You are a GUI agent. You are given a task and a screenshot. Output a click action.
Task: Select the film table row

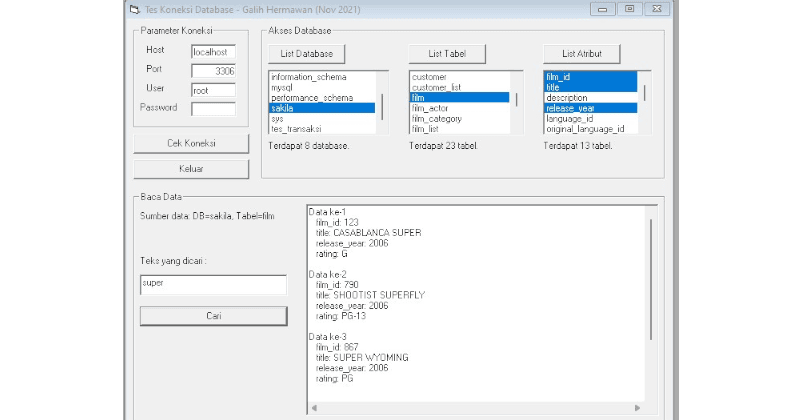coord(460,97)
